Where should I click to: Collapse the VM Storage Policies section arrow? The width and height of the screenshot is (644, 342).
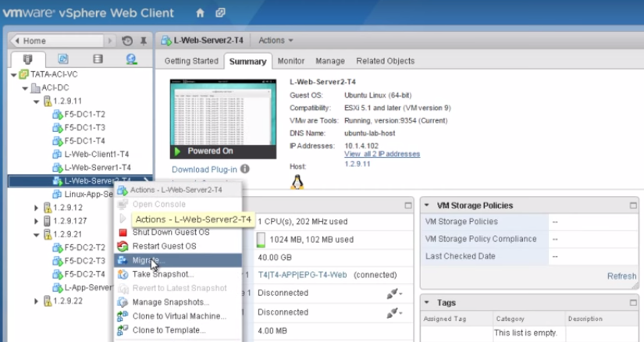pyautogui.click(x=427, y=205)
